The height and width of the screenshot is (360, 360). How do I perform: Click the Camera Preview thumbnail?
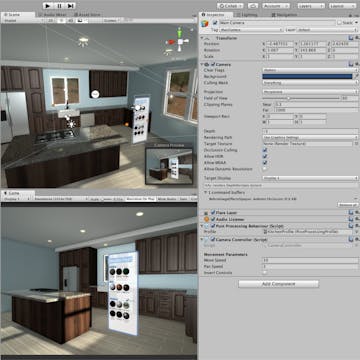coord(169,166)
